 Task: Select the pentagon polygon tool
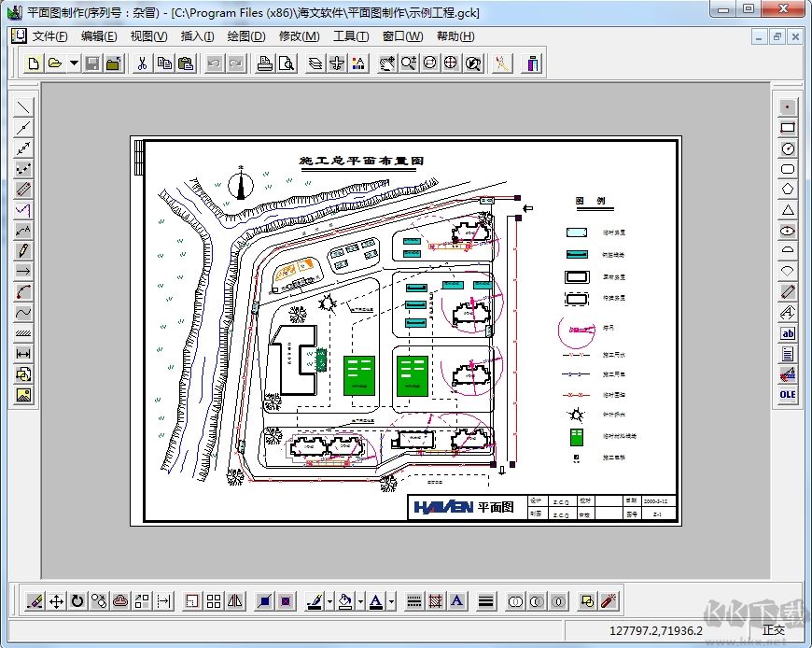coord(788,190)
